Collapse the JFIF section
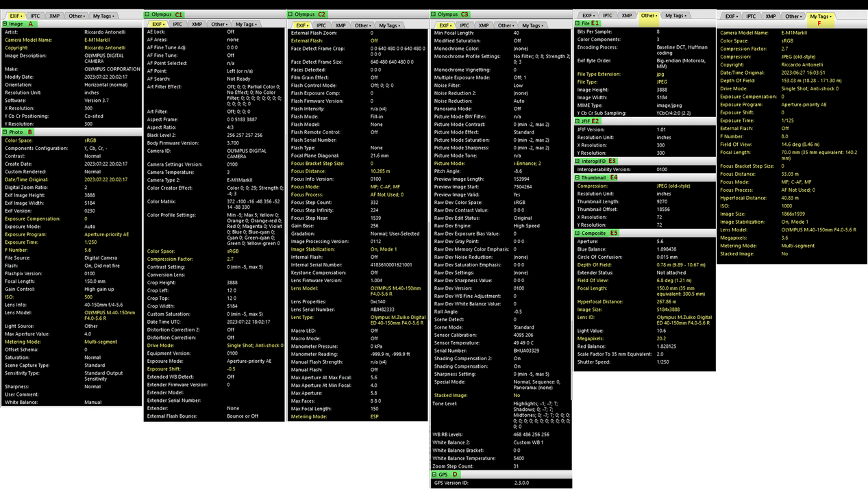868x493 pixels. [578, 121]
